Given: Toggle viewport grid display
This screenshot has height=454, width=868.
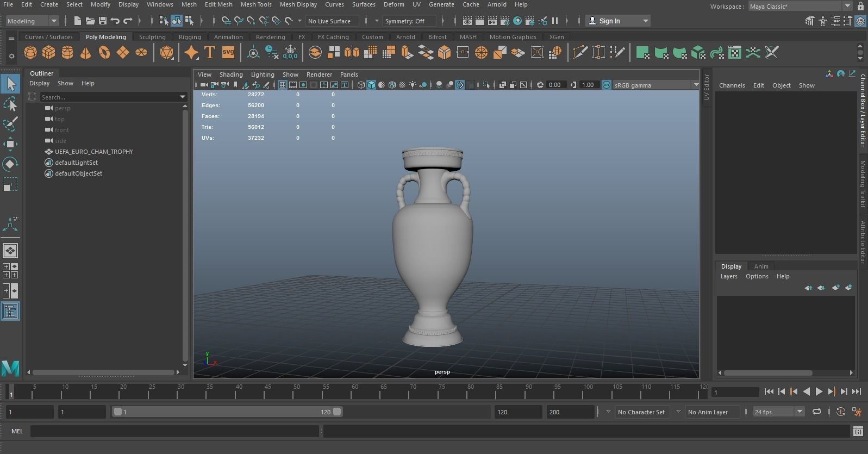Looking at the screenshot, I should (283, 85).
